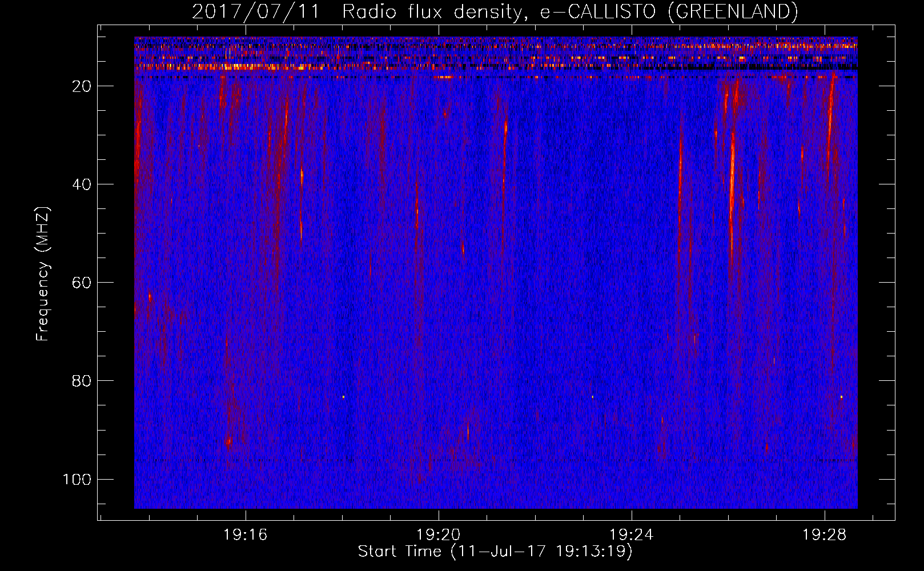Click the yellow dot near 19:18 at 83 MHz
Image resolution: width=924 pixels, height=571 pixels.
point(343,396)
